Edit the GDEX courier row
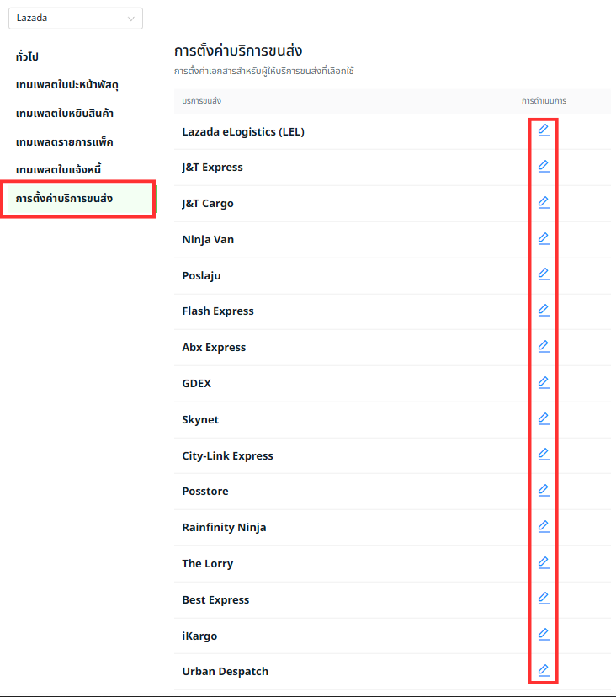This screenshot has height=697, width=616. point(544,383)
